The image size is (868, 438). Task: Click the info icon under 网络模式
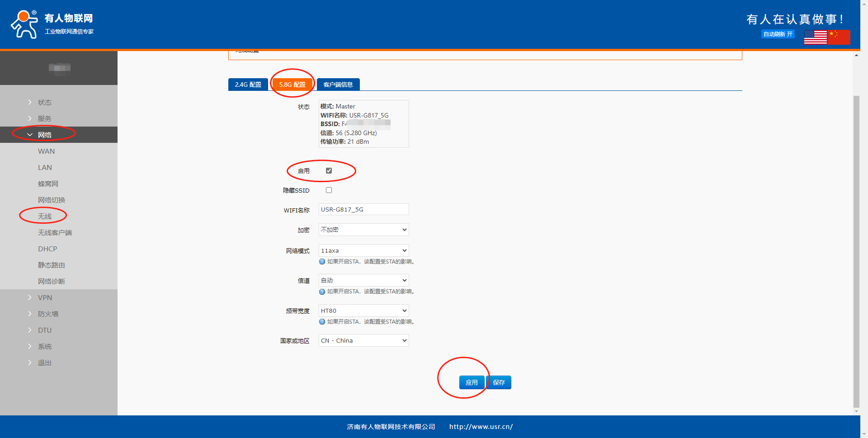click(x=322, y=262)
